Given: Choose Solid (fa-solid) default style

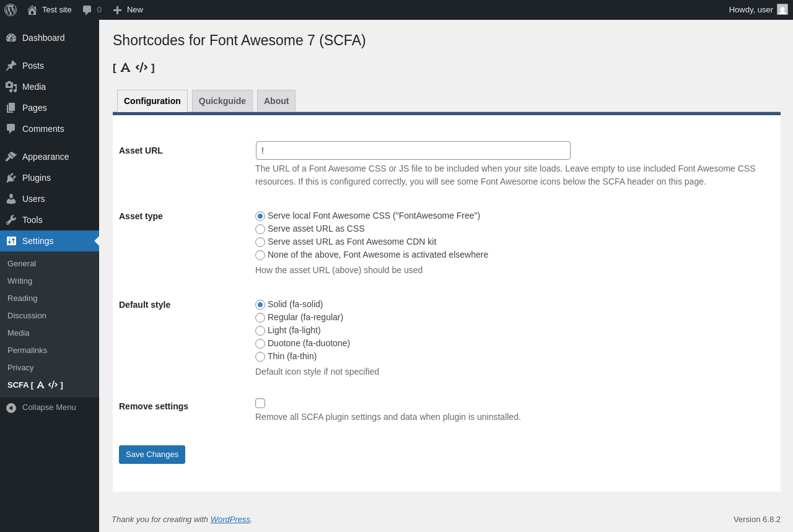Looking at the screenshot, I should click(x=260, y=305).
